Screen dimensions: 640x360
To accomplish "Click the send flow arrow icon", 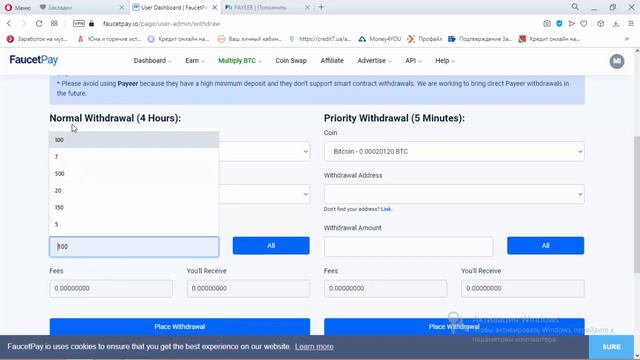I will pos(571,24).
